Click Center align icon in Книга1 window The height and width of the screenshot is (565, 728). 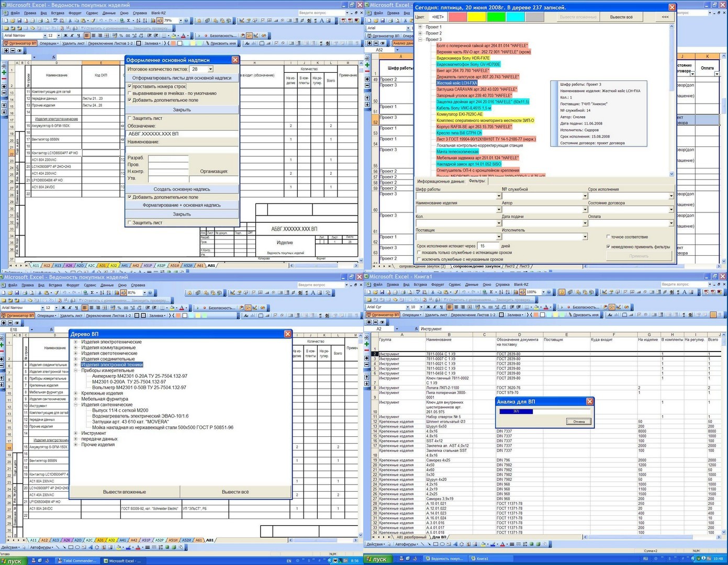click(456, 307)
